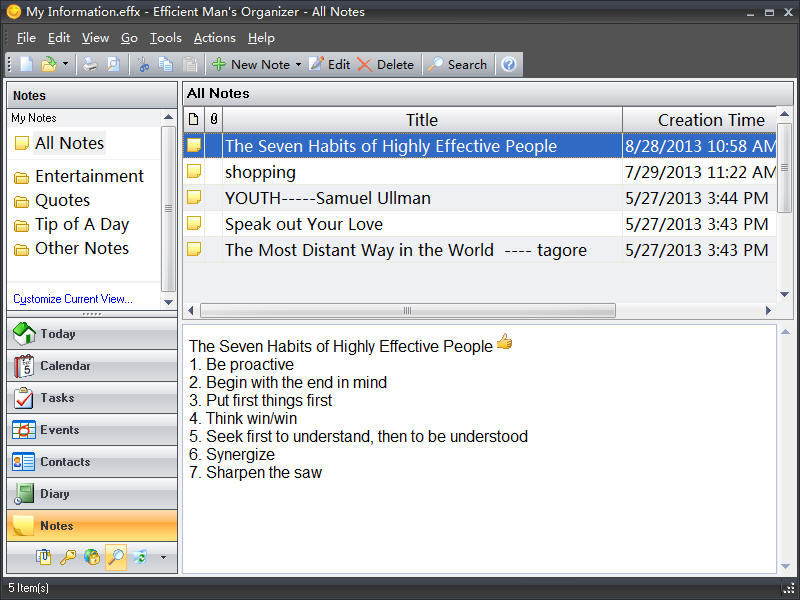This screenshot has width=800, height=600.
Task: Click the Print Preview icon
Action: (113, 64)
